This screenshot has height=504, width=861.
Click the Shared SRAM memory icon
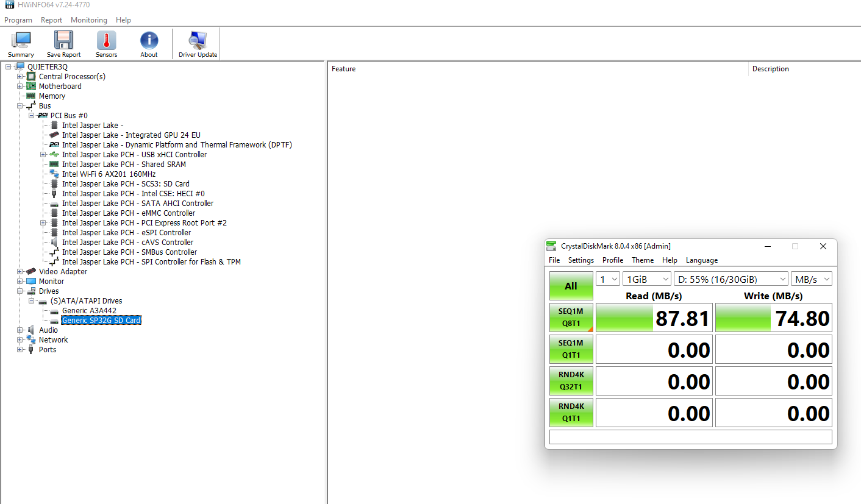(x=54, y=164)
